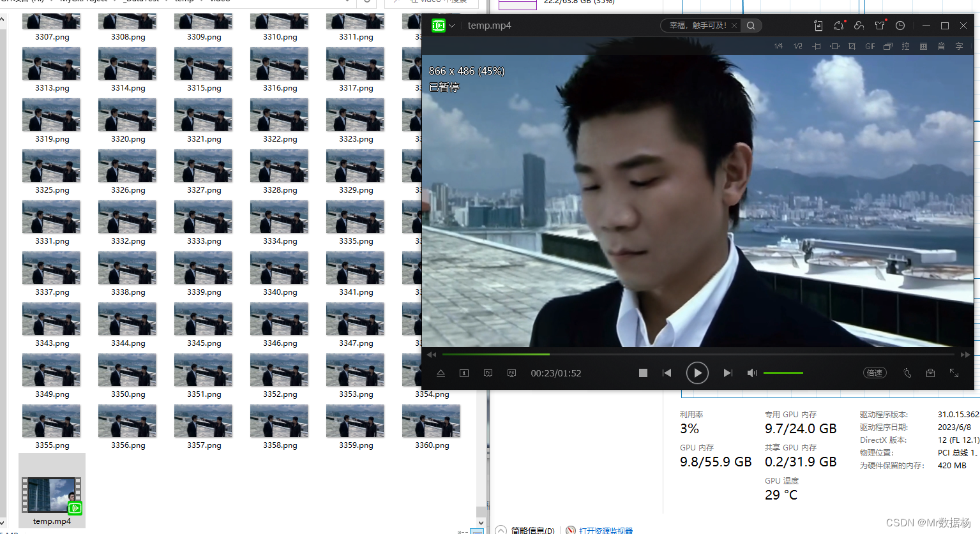Screen dimensions: 980x534
Task: Select the file name 3329.png
Action: pos(356,190)
